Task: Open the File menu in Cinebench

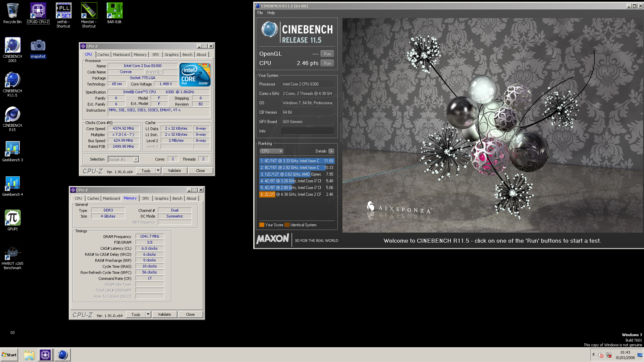Action: click(260, 13)
